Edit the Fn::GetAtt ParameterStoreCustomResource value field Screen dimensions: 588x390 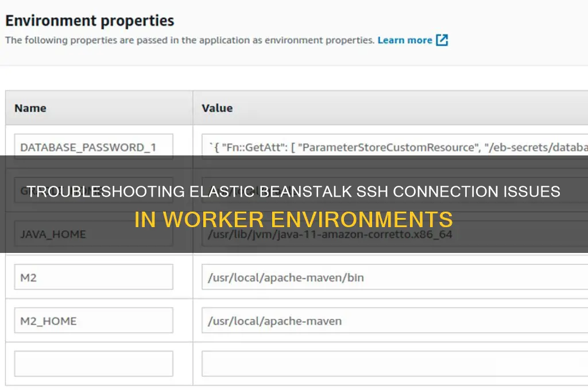(x=395, y=147)
